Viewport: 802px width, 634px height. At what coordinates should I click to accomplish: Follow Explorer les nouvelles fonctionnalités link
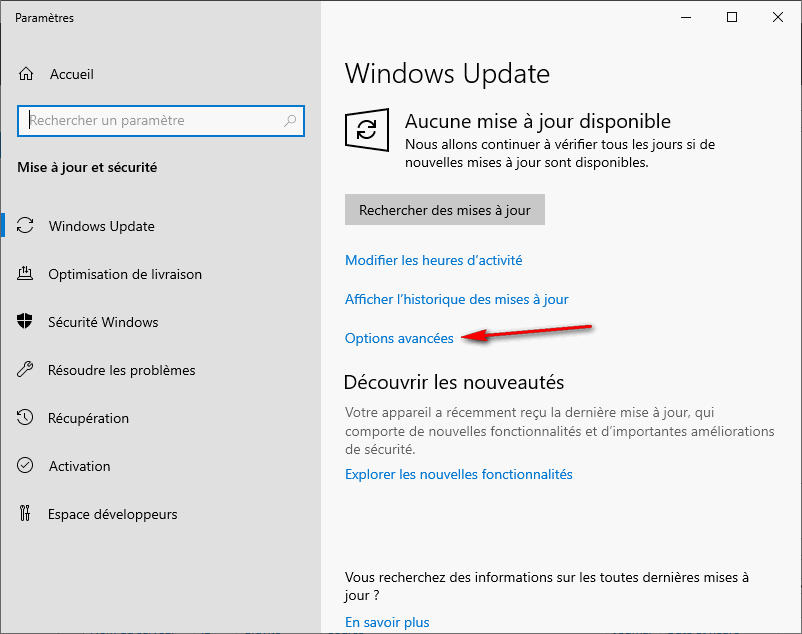click(x=458, y=474)
